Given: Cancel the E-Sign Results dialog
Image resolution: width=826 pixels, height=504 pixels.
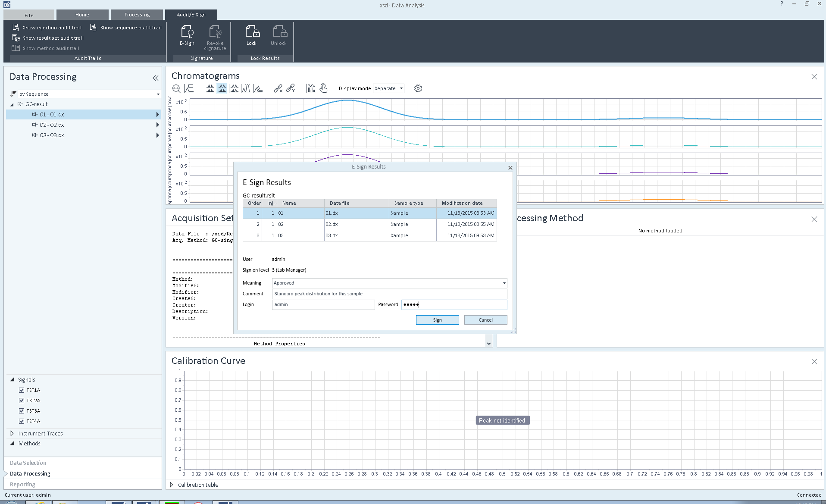Looking at the screenshot, I should tap(485, 320).
